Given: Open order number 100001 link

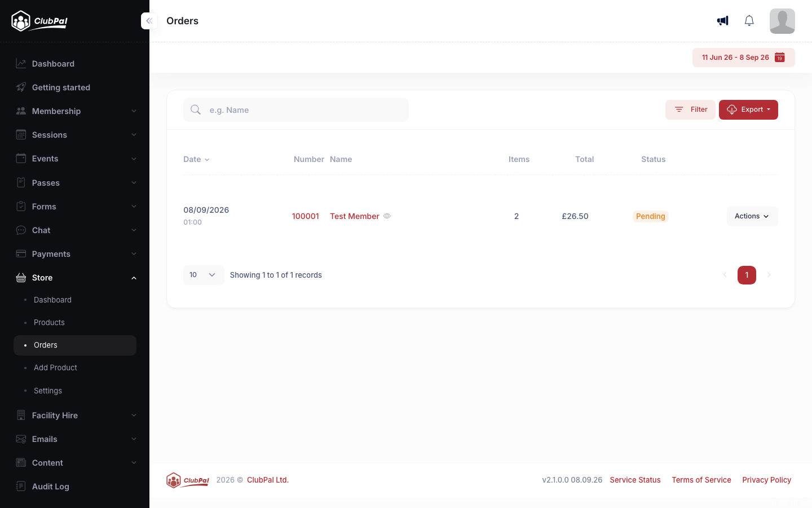Looking at the screenshot, I should (x=306, y=216).
